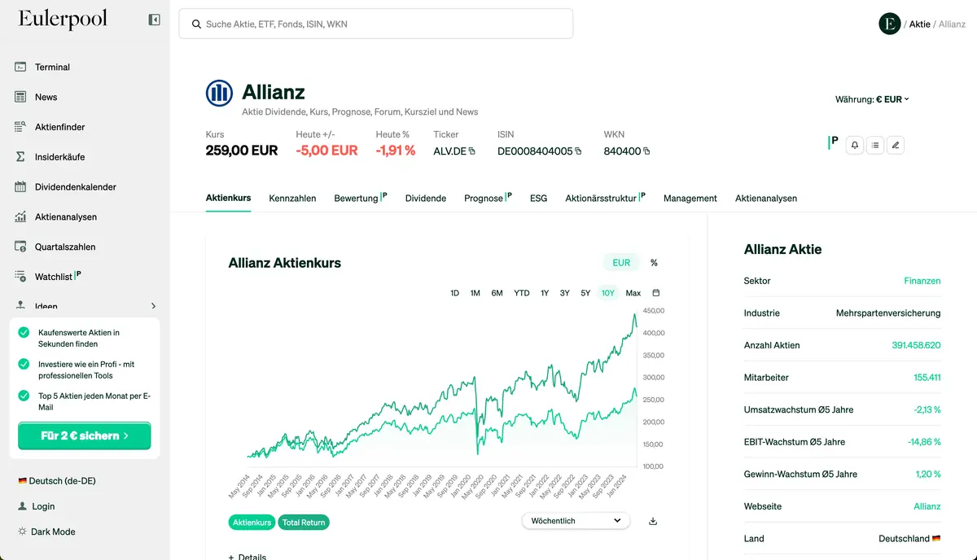Download chart data via the download icon
Image resolution: width=977 pixels, height=560 pixels.
click(652, 520)
